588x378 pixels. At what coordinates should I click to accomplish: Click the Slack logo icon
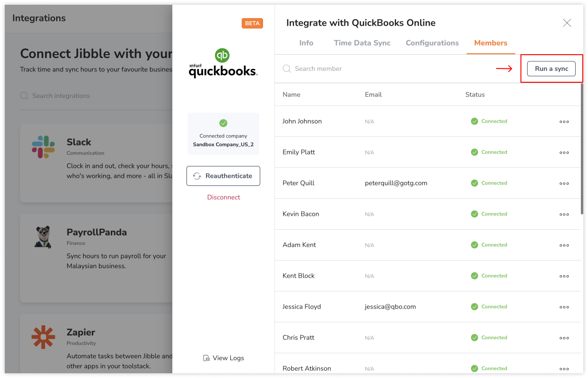tap(43, 147)
